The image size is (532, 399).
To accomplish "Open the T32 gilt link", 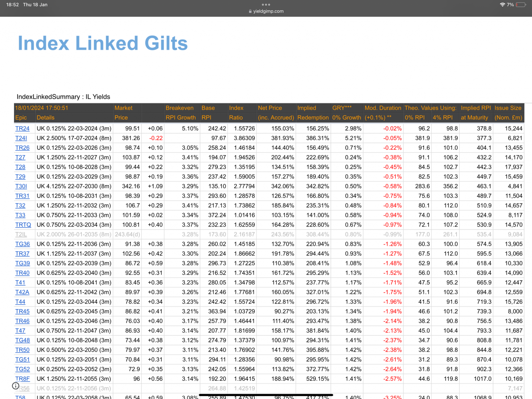I will (20, 206).
